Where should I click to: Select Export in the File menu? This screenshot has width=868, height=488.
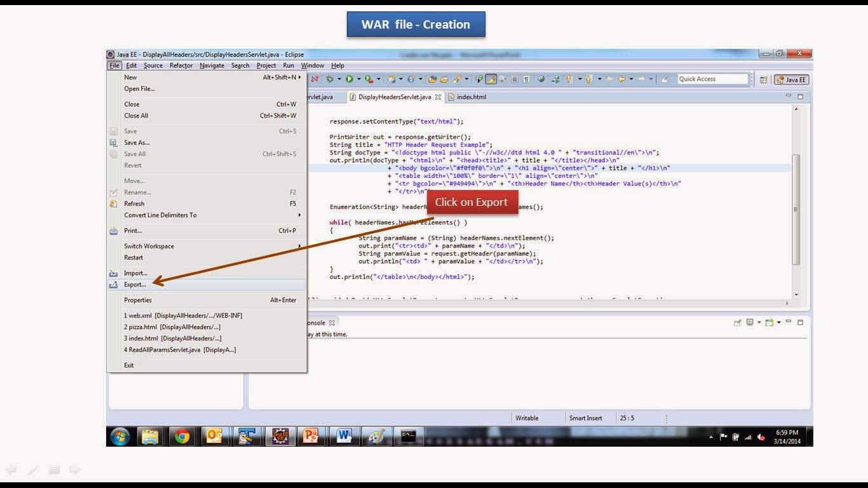tap(135, 284)
